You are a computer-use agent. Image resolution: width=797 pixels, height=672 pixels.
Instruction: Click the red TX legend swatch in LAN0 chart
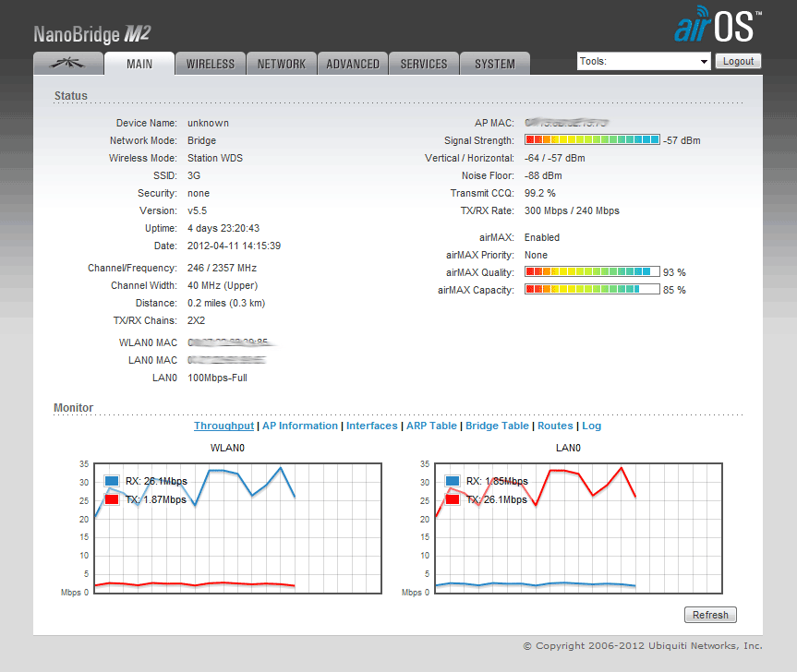[453, 499]
